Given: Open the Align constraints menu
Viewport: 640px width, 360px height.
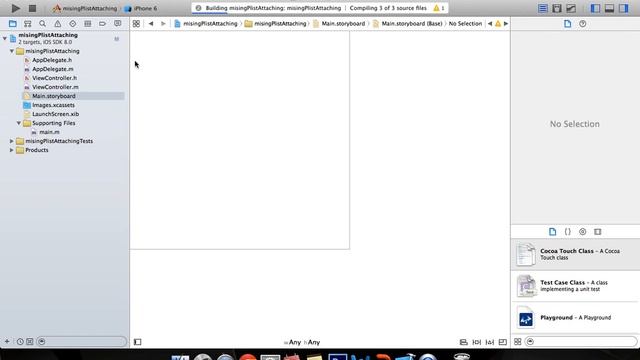Looking at the screenshot, I should click(463, 342).
